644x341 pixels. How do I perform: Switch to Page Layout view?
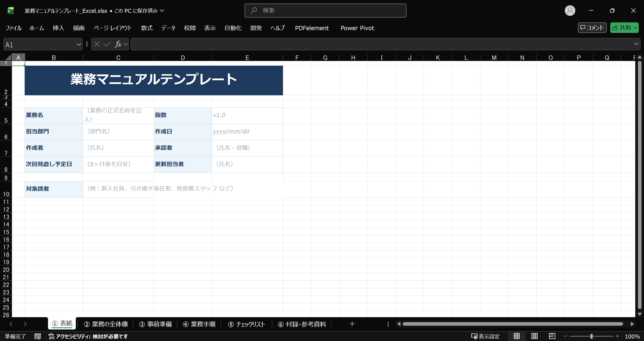(x=534, y=336)
